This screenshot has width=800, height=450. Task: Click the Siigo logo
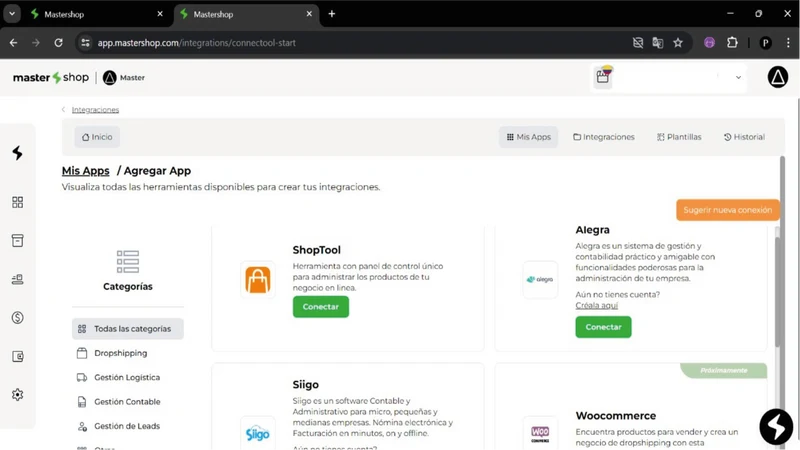point(258,434)
